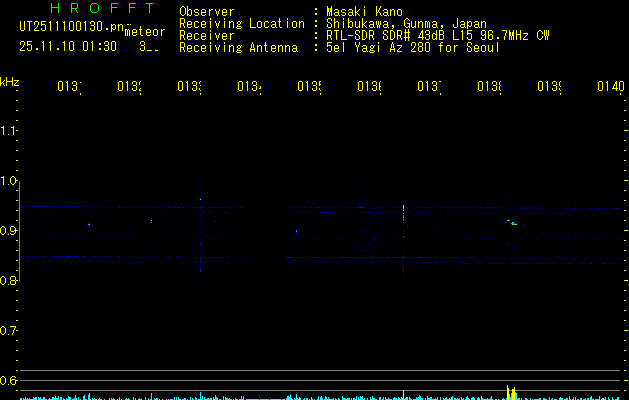This screenshot has width=629, height=400.
Task: Click the 0140 time axis marker
Action: click(x=611, y=86)
